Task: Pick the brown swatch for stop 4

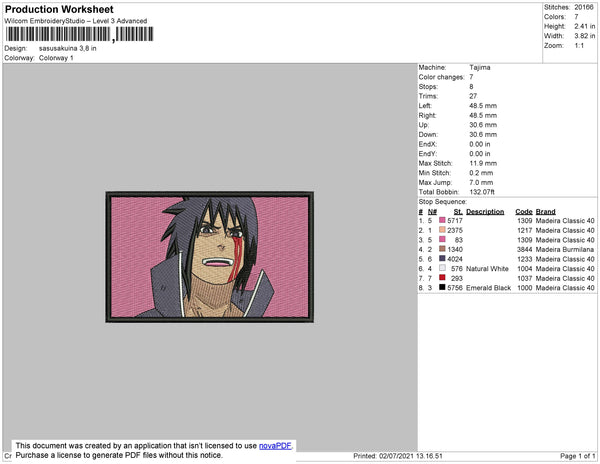Action: pos(442,249)
